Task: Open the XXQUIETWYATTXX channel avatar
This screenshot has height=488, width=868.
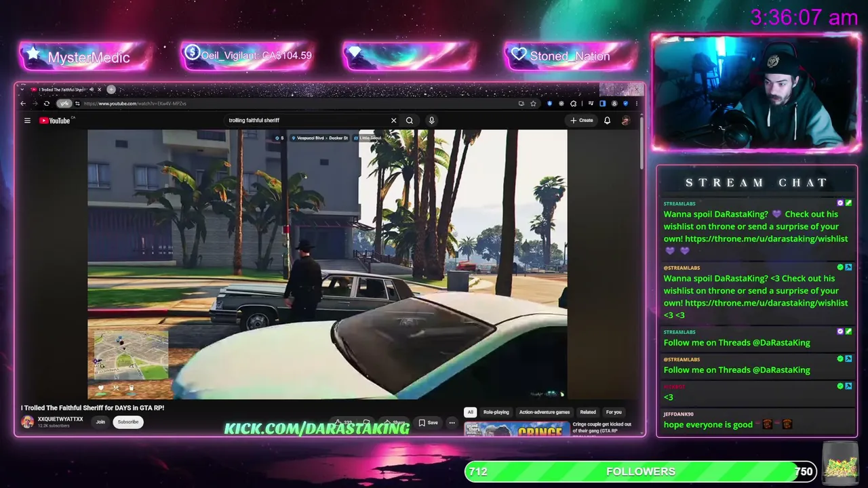Action: [27, 422]
